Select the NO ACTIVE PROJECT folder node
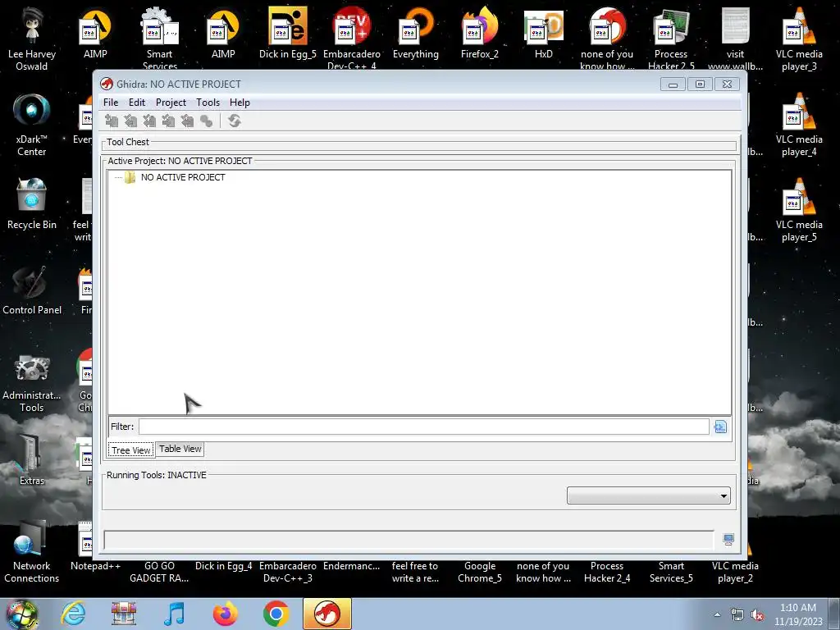Viewport: 840px width, 630px height. pyautogui.click(x=183, y=177)
